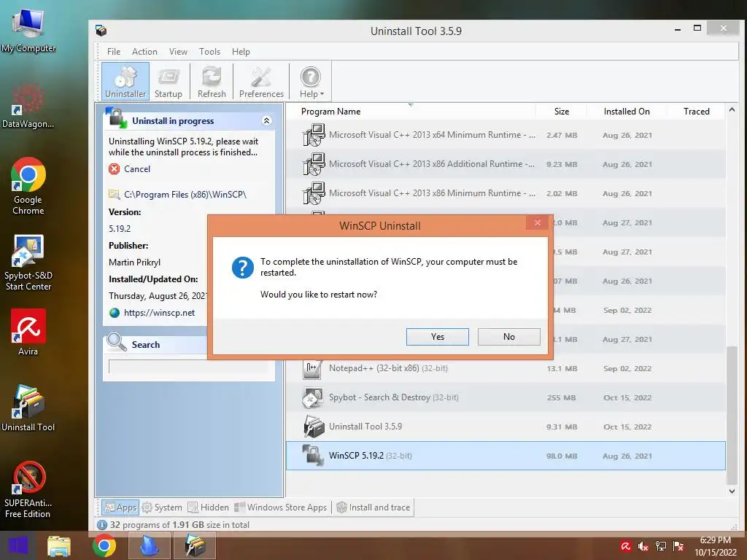The height and width of the screenshot is (560, 747).
Task: Click the WinSCP program icon in list
Action: coord(313,455)
